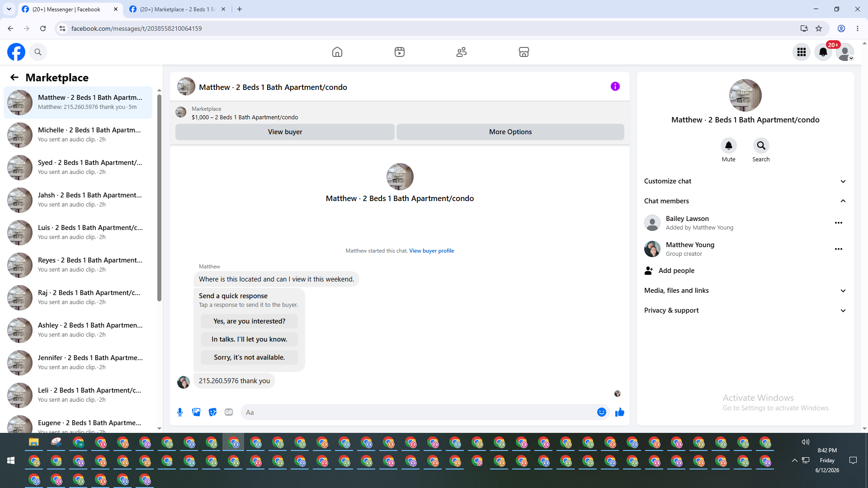This screenshot has height=488, width=868.
Task: Go back from Marketplace chat list
Action: 14,77
